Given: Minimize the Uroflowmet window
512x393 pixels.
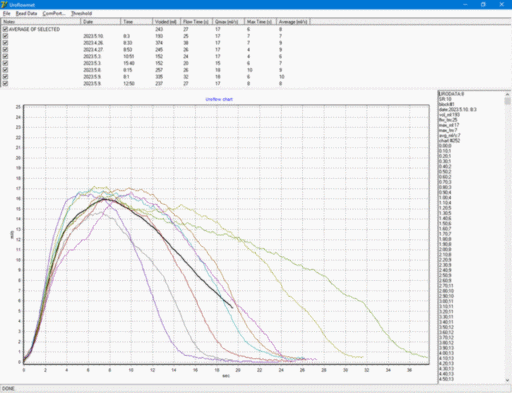Looking at the screenshot, I should 465,4.
